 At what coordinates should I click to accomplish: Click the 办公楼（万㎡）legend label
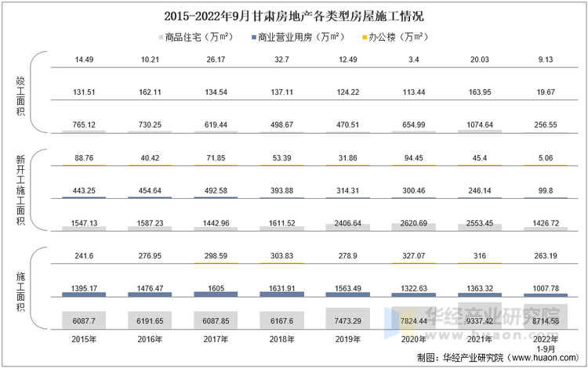[398, 37]
